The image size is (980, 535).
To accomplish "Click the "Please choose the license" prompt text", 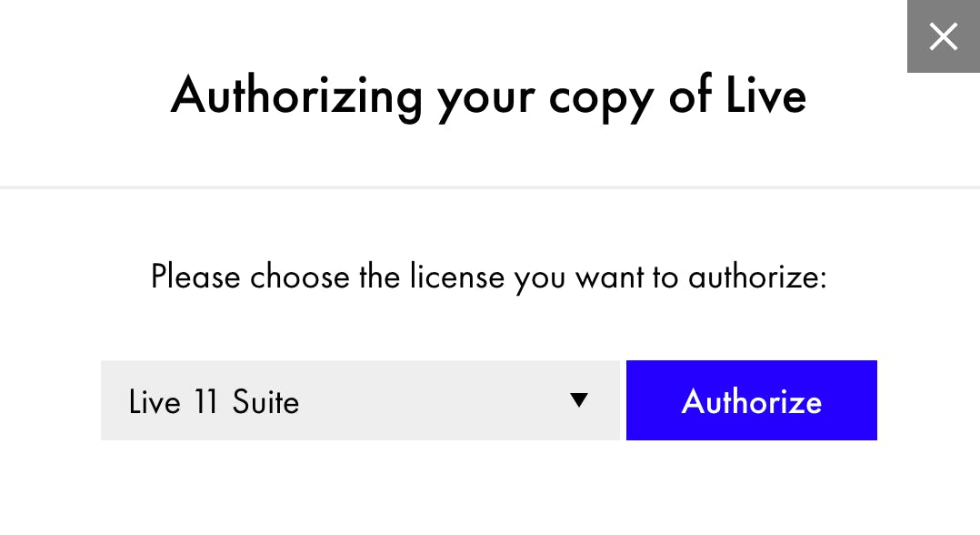I will click(488, 276).
